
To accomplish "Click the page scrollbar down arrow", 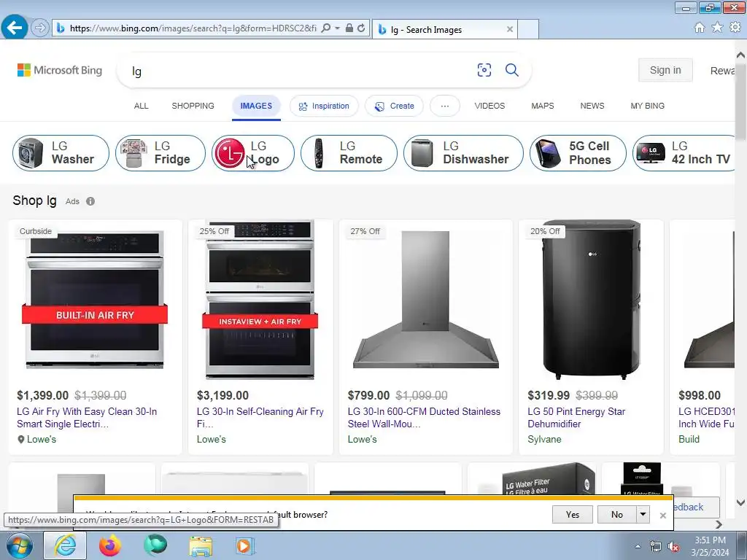I will coord(741,502).
